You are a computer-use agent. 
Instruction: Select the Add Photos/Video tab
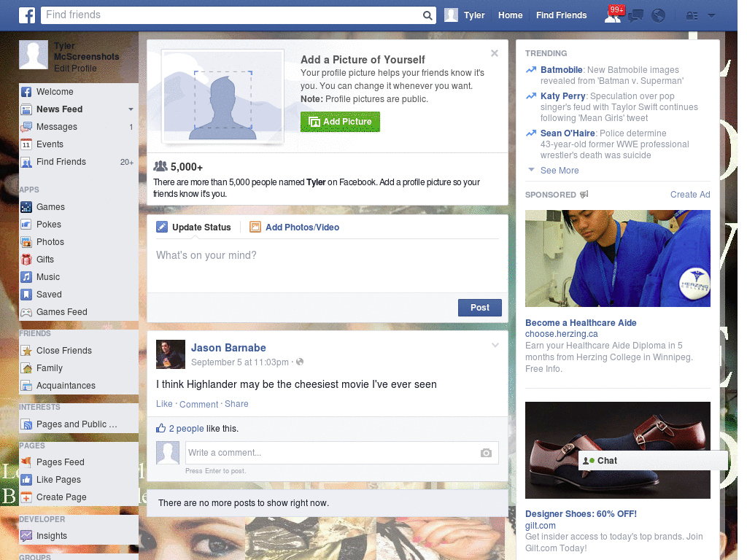coord(295,227)
